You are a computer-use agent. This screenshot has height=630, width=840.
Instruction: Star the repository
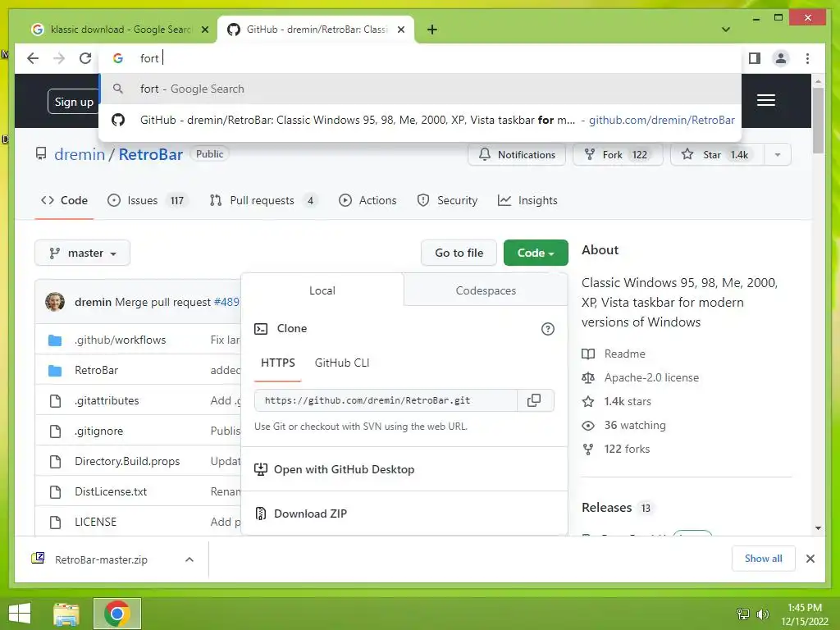[717, 155]
